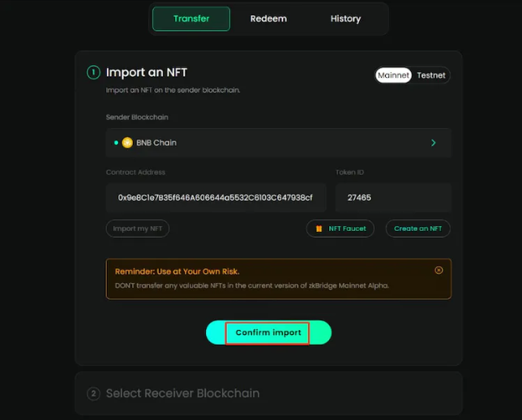Viewport: 522px width, 420px height.
Task: Open the History tab
Action: tap(345, 19)
